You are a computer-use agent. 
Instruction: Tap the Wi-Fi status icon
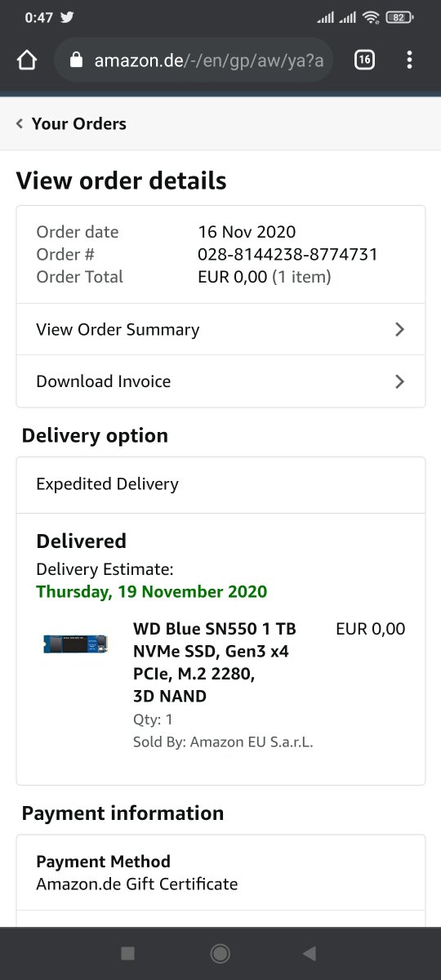372,17
